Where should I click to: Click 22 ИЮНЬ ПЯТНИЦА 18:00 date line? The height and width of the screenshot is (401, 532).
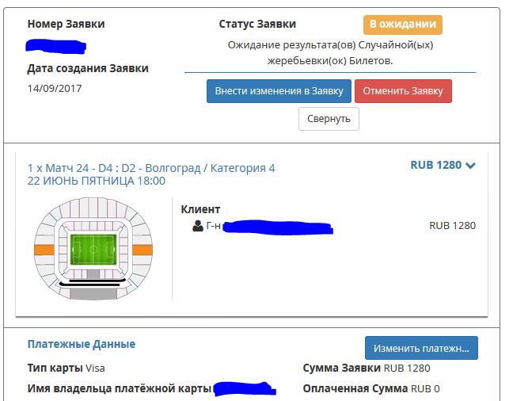(x=97, y=181)
